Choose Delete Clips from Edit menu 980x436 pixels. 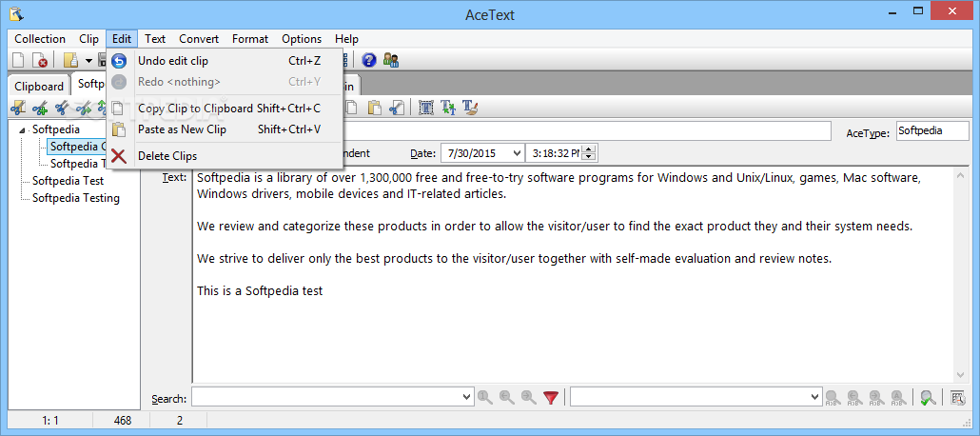[x=225, y=156]
